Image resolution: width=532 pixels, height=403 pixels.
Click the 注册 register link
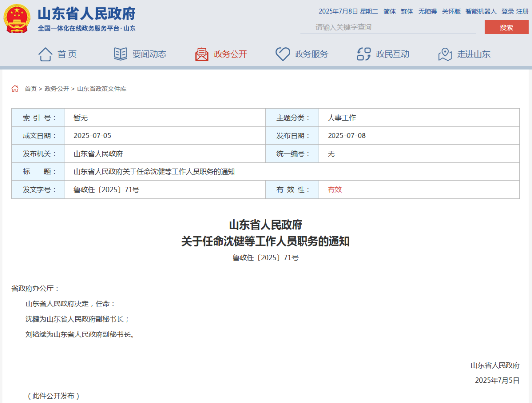click(522, 11)
